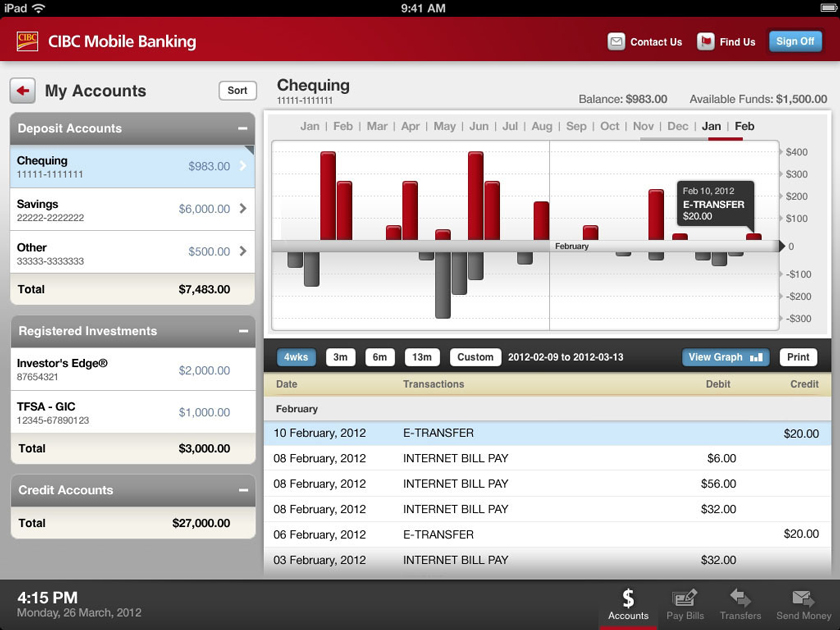Click the red back arrow icon
Viewport: 840px width, 630px height.
[x=22, y=91]
